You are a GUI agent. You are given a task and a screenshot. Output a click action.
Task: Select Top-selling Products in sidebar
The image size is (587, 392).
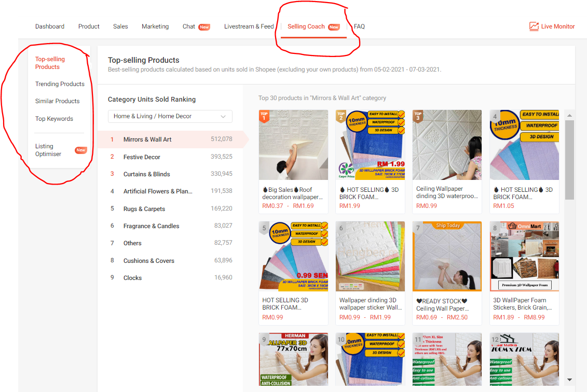(x=50, y=63)
